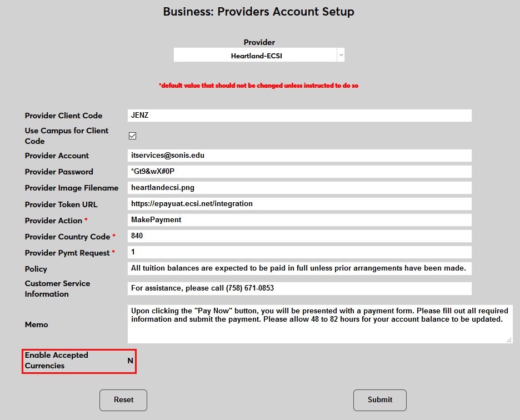Toggle Use Campus for Client Code checkbox
The width and height of the screenshot is (520, 420).
(133, 136)
